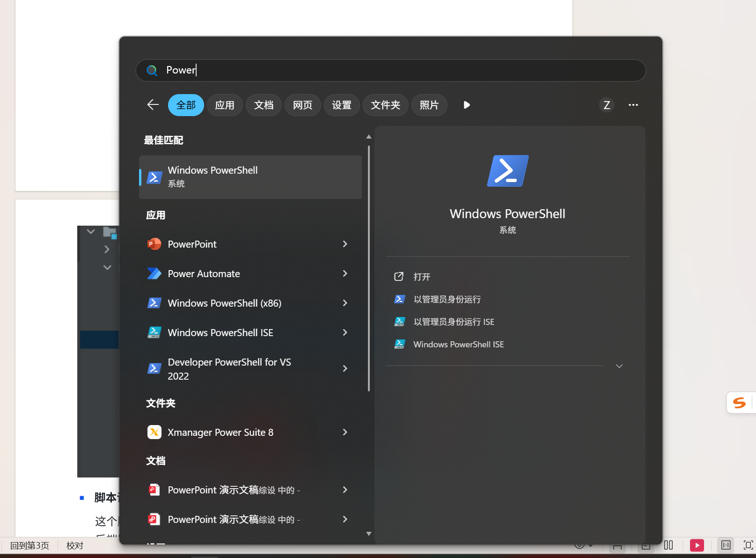The width and height of the screenshot is (756, 558).
Task: Select the 全部 filter tab
Action: (186, 105)
